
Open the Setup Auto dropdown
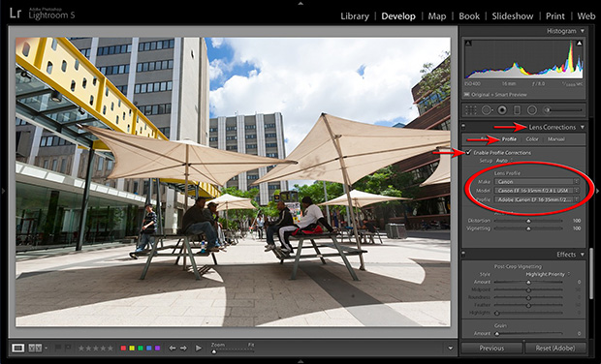pos(504,161)
